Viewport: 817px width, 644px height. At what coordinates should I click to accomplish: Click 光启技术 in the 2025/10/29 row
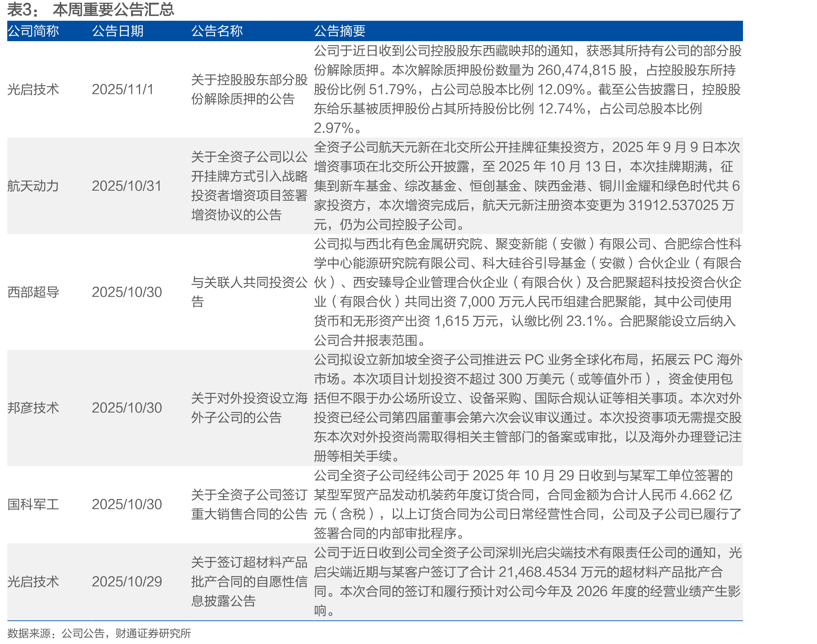[33, 582]
